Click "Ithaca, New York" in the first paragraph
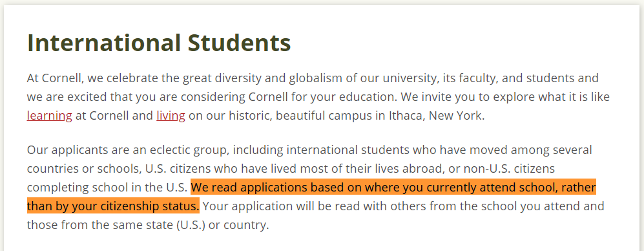Screen dimensions: 644x251 (437, 116)
